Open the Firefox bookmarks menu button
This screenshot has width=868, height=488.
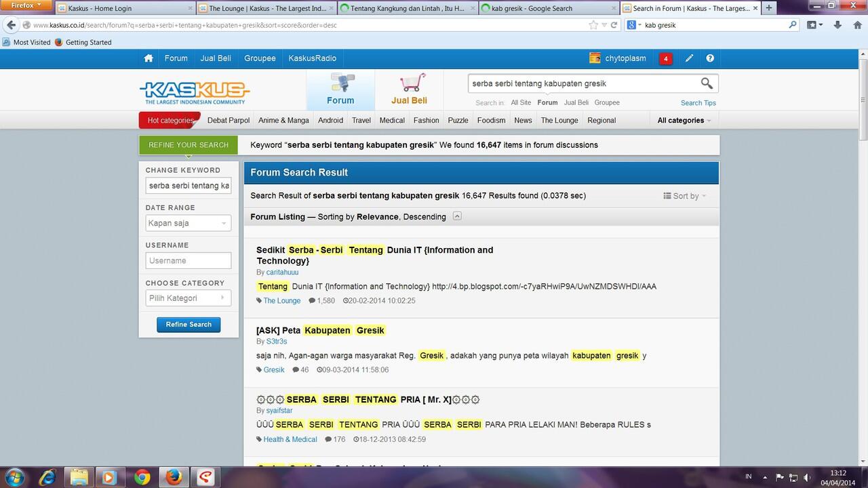point(814,25)
